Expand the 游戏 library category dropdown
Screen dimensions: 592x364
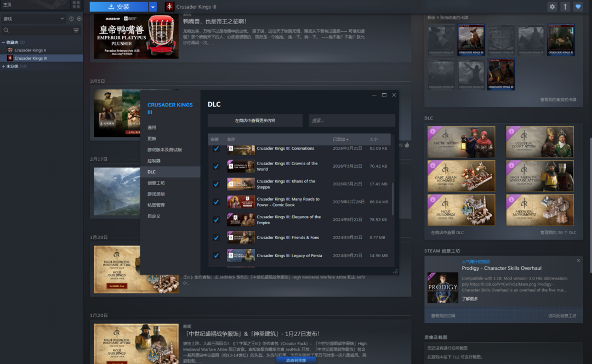(x=62, y=19)
